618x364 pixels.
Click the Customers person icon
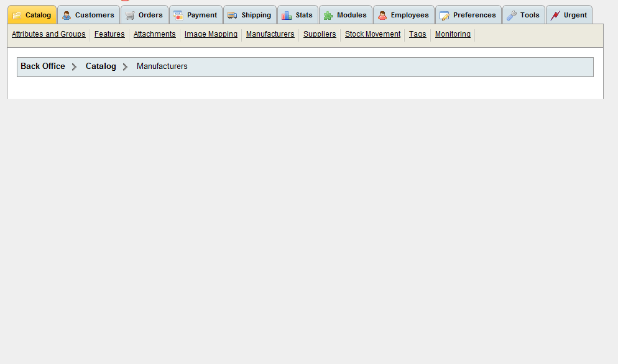pyautogui.click(x=67, y=16)
